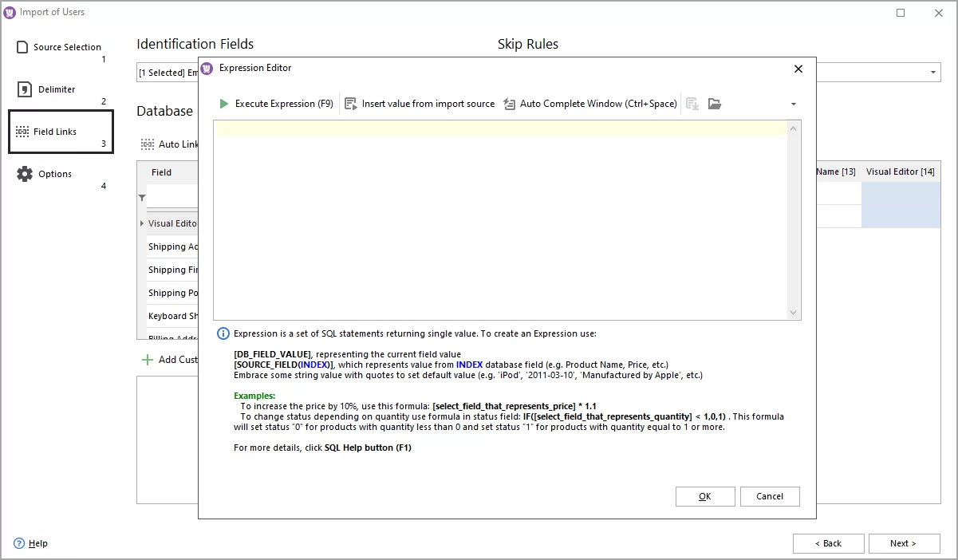Click the Delimiter step icon

pos(25,89)
